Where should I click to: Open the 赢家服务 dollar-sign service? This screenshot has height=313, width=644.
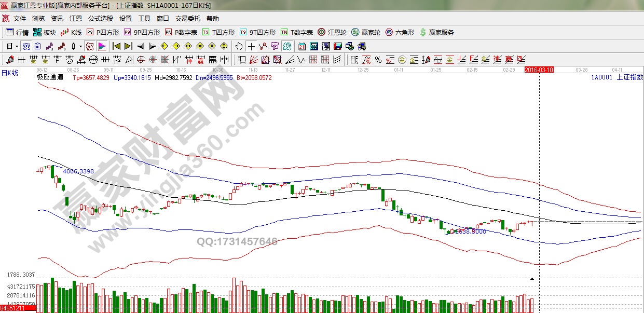click(436, 32)
